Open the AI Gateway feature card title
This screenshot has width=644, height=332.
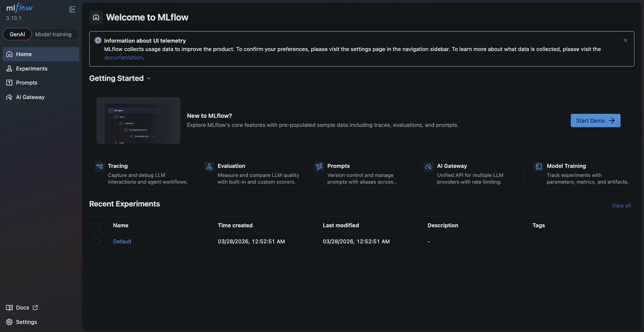[x=452, y=166]
